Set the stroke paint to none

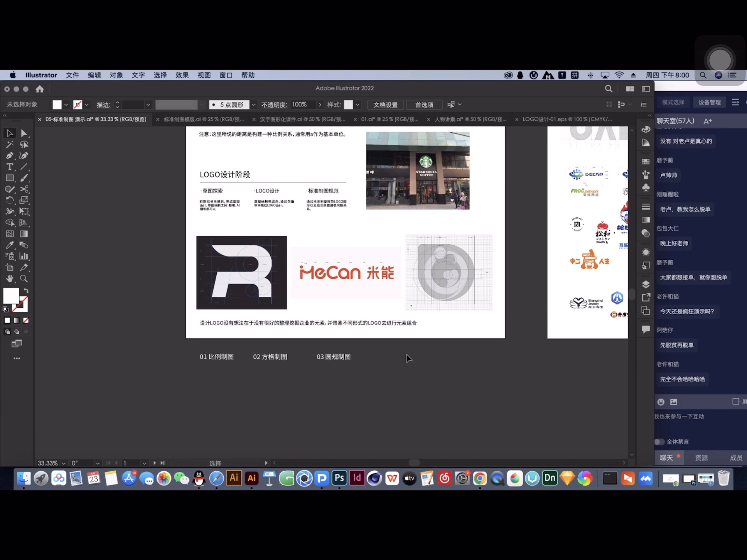[26, 320]
